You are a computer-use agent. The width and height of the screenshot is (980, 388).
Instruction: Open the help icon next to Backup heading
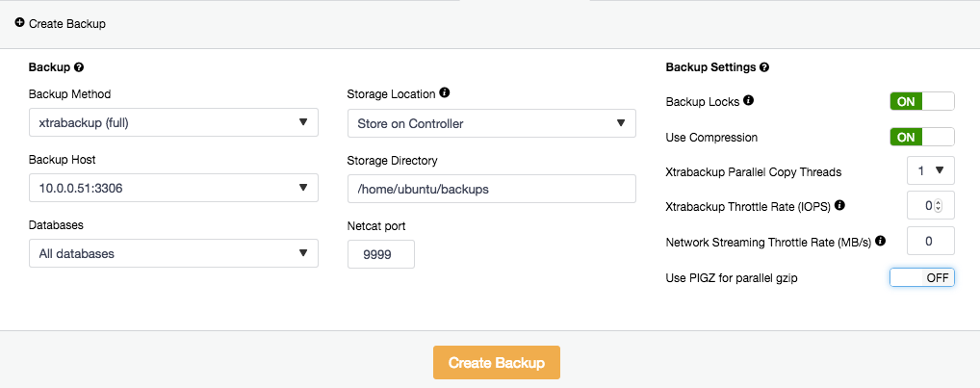click(x=79, y=67)
